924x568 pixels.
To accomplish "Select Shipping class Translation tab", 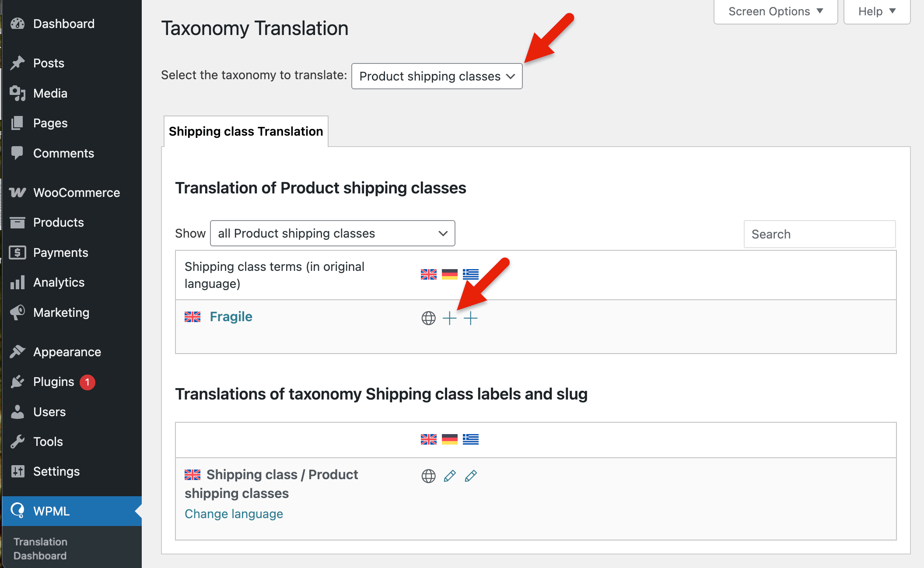I will [246, 131].
